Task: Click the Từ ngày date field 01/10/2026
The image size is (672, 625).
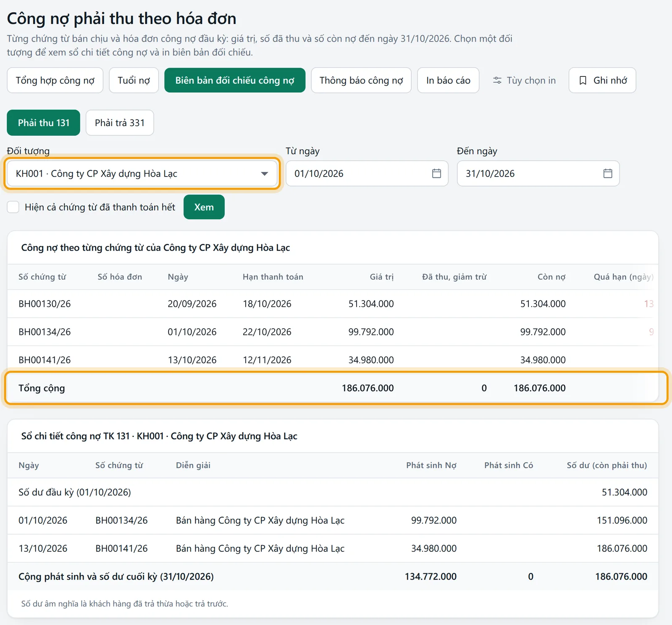Action: coord(367,173)
